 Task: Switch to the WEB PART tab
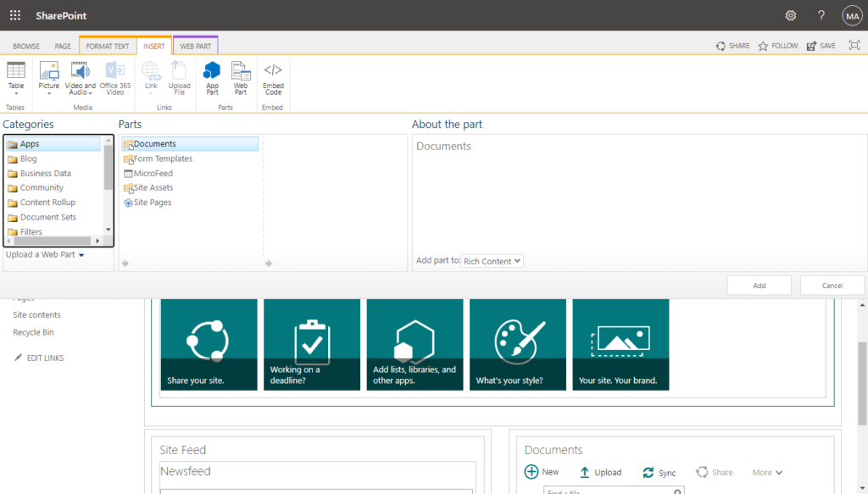[x=196, y=47]
